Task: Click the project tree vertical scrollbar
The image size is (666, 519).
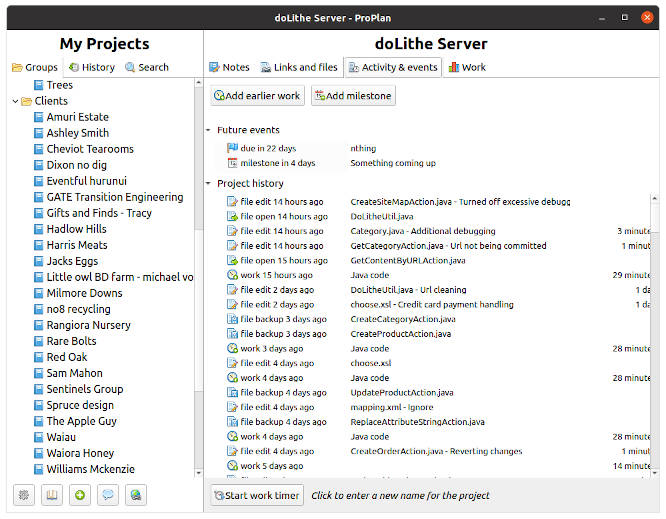Action: pos(198,277)
